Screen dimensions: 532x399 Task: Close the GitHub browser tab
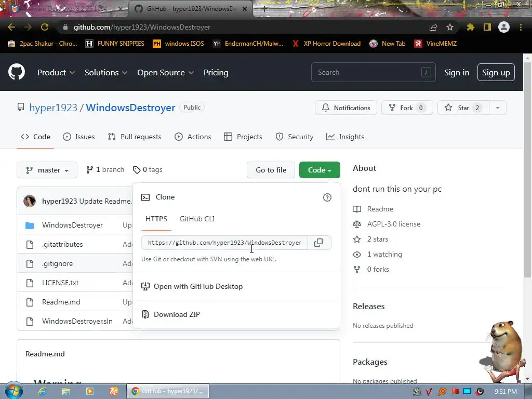pos(245,9)
